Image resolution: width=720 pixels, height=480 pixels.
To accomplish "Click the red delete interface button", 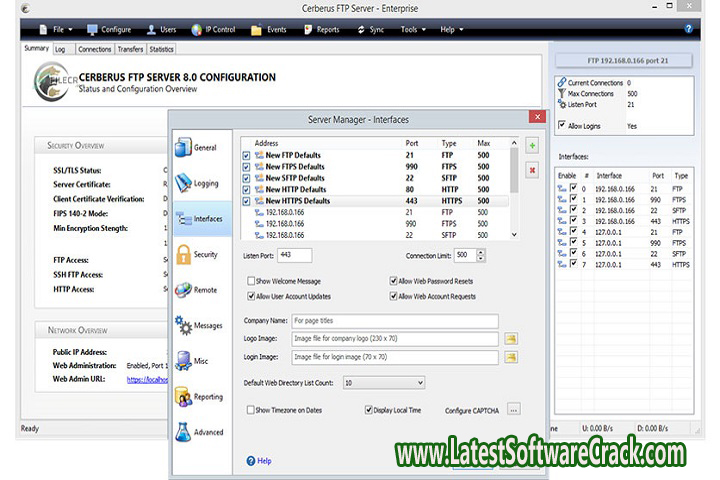I will click(x=532, y=170).
